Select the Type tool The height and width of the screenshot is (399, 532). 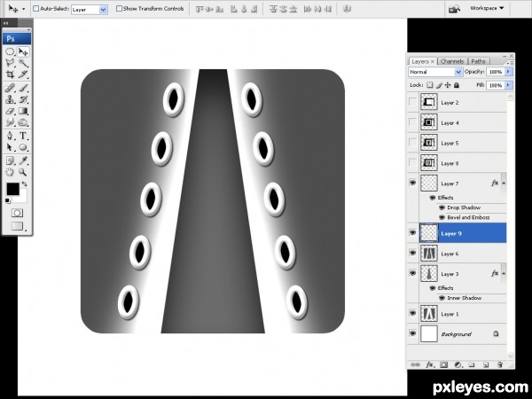[23, 136]
